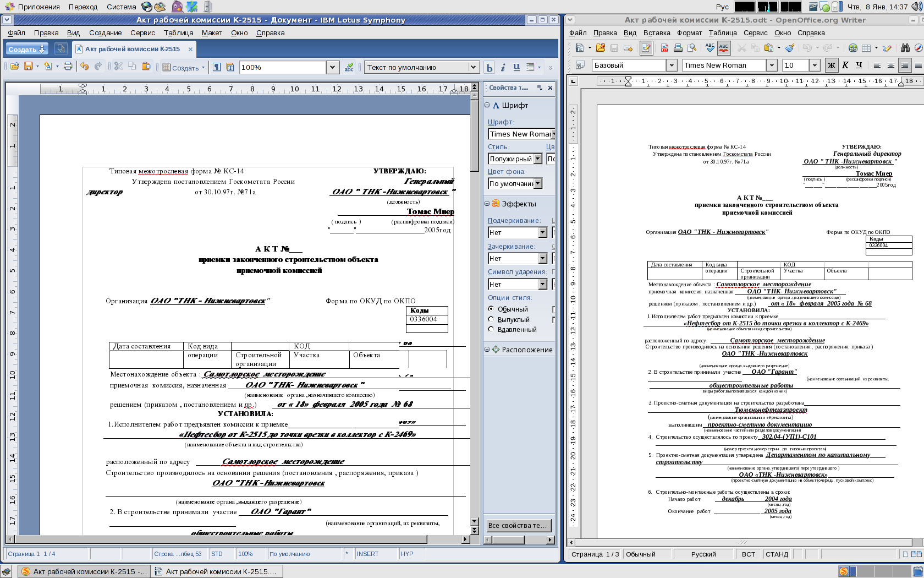The width and height of the screenshot is (924, 578).
Task: Click Italic 'К' button in OpenOffice toolbar
Action: tap(845, 65)
